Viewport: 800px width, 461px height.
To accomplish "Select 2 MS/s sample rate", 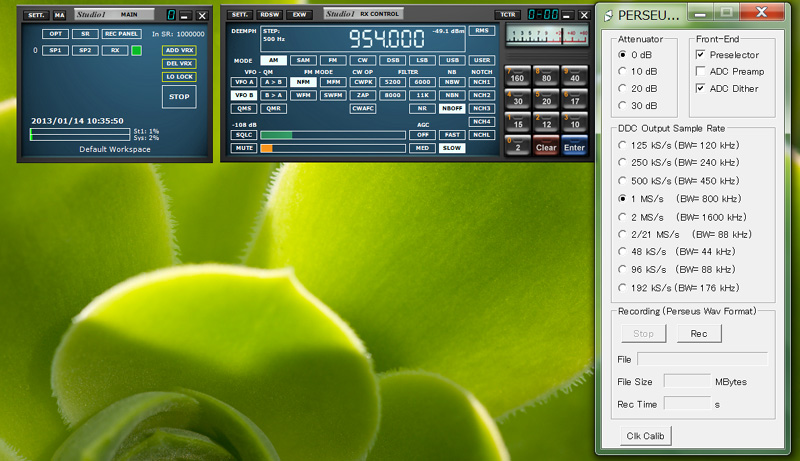I will pos(623,217).
